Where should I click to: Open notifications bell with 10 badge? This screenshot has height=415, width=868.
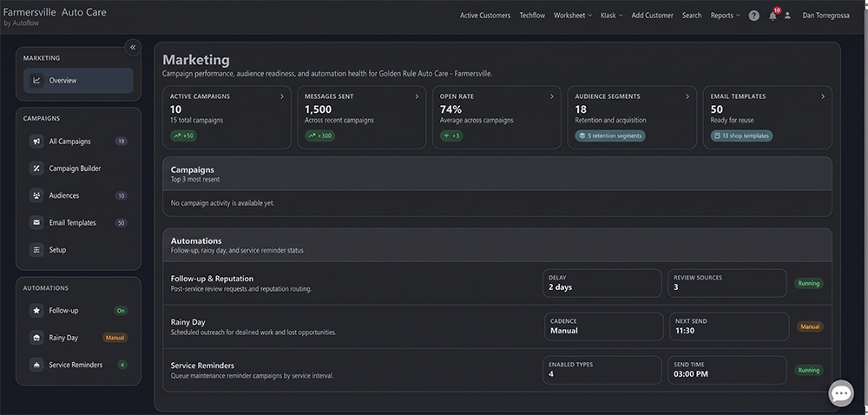point(773,15)
